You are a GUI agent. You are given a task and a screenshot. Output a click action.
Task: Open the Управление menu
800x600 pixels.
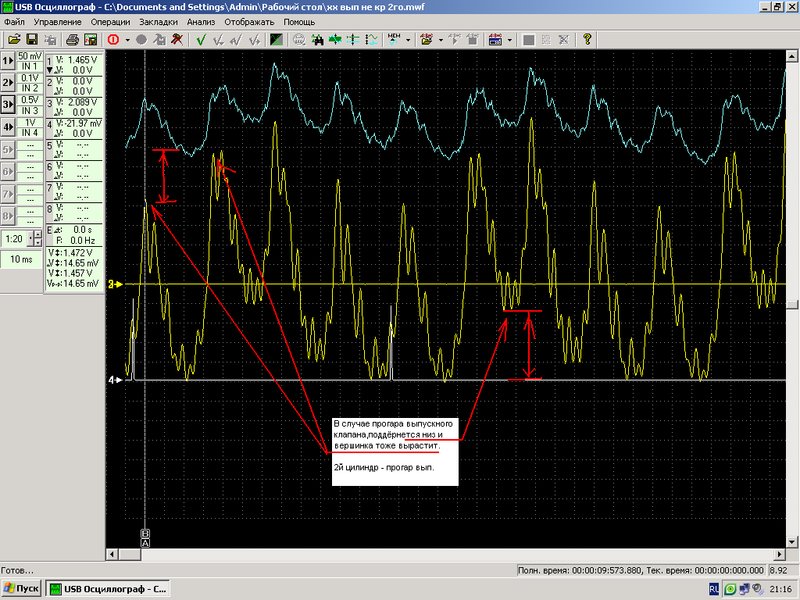pyautogui.click(x=58, y=22)
